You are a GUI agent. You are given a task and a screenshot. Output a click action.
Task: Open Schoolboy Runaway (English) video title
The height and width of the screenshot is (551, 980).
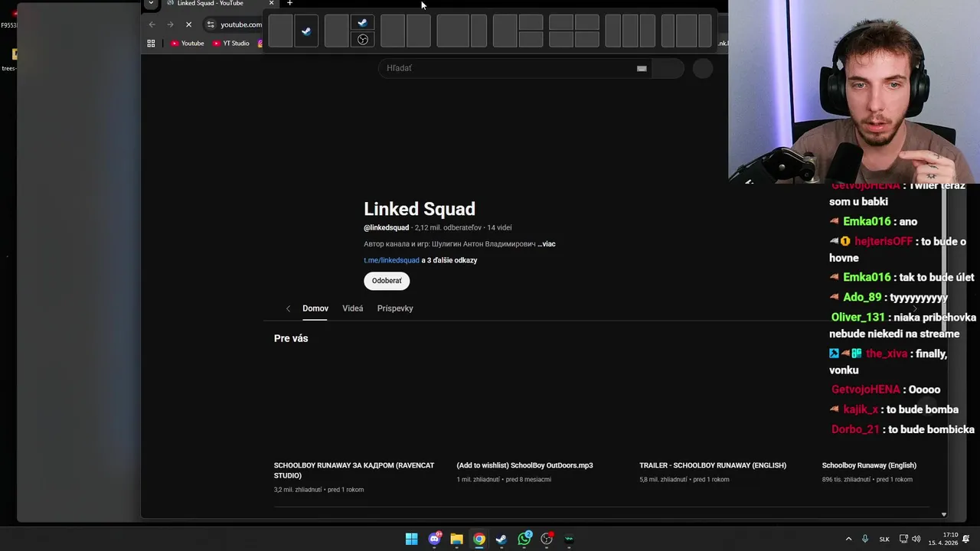pos(869,465)
